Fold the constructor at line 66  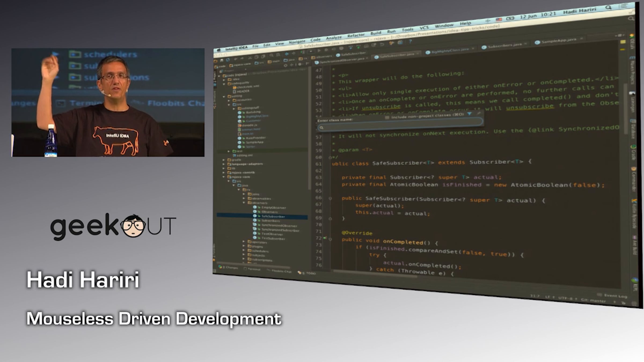click(330, 198)
